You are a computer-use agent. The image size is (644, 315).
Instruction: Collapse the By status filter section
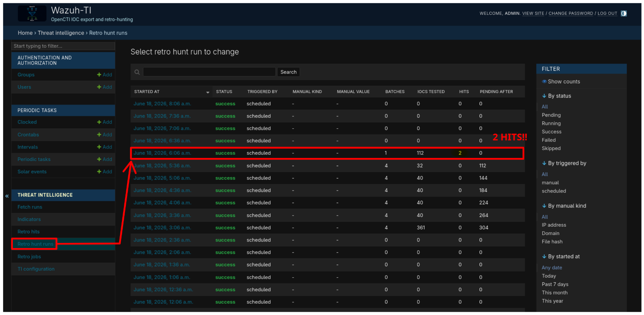557,96
